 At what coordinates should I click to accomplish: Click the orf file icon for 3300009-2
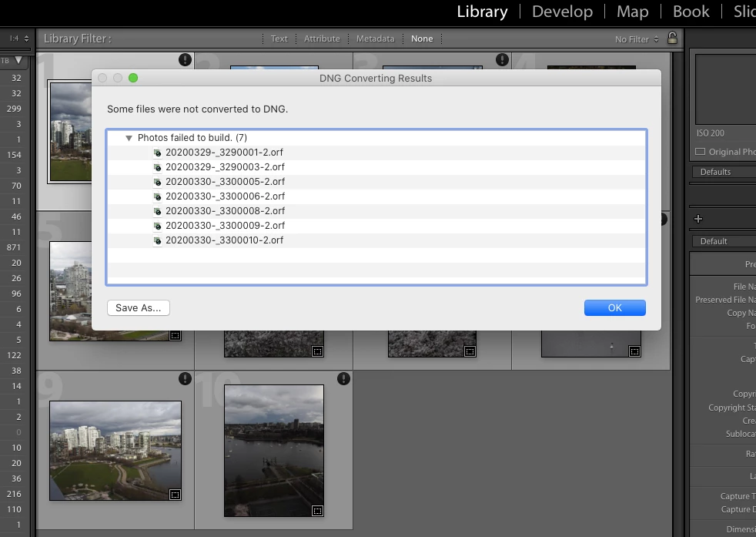[x=157, y=226]
